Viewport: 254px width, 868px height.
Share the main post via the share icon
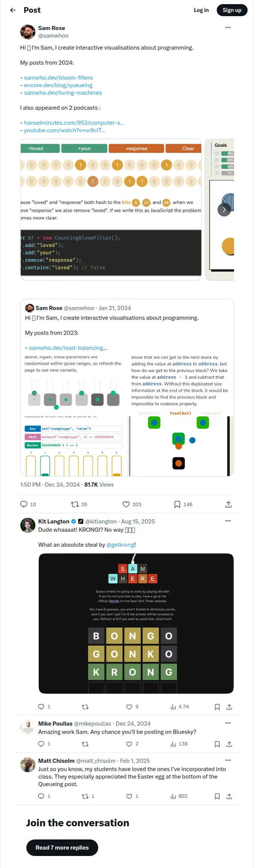pos(228,504)
